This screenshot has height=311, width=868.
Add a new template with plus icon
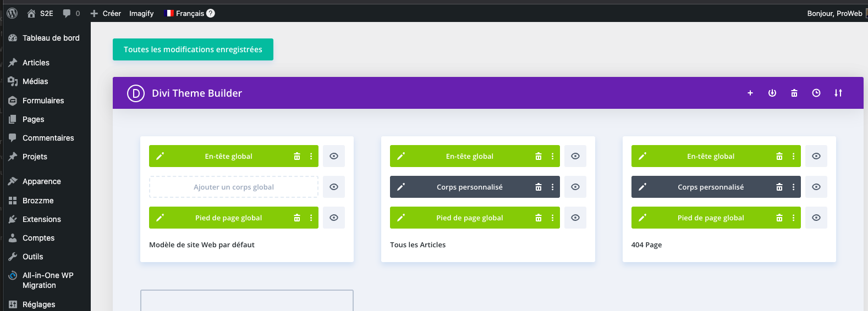click(x=750, y=93)
